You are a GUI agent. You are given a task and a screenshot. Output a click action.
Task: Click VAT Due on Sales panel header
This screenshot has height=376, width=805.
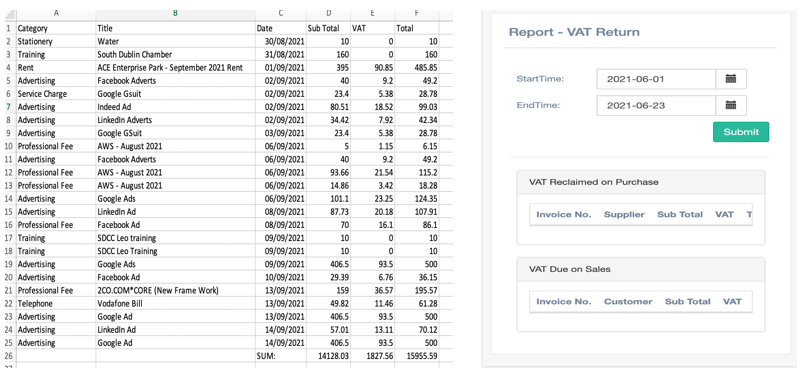click(x=641, y=269)
